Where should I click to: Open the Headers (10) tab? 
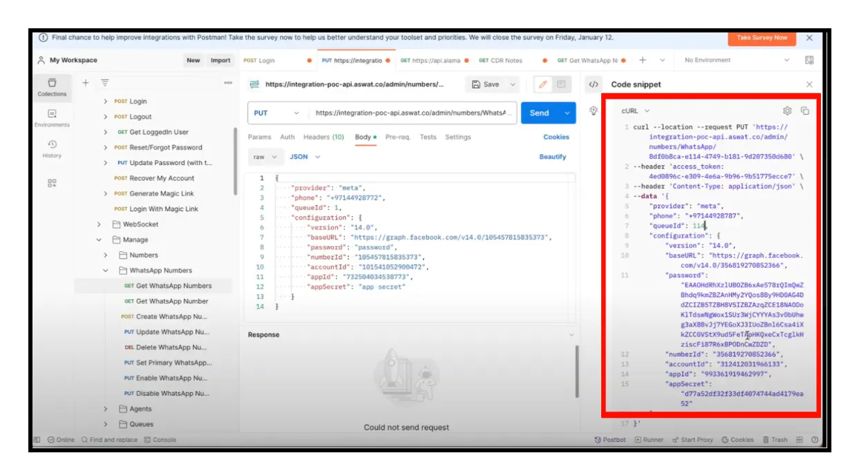(x=323, y=137)
